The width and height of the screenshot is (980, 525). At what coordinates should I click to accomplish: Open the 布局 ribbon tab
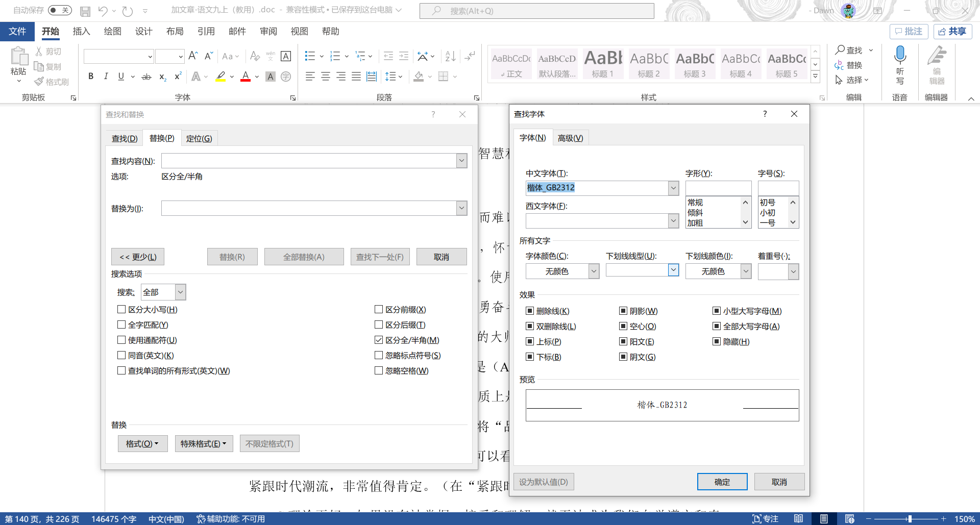tap(175, 32)
